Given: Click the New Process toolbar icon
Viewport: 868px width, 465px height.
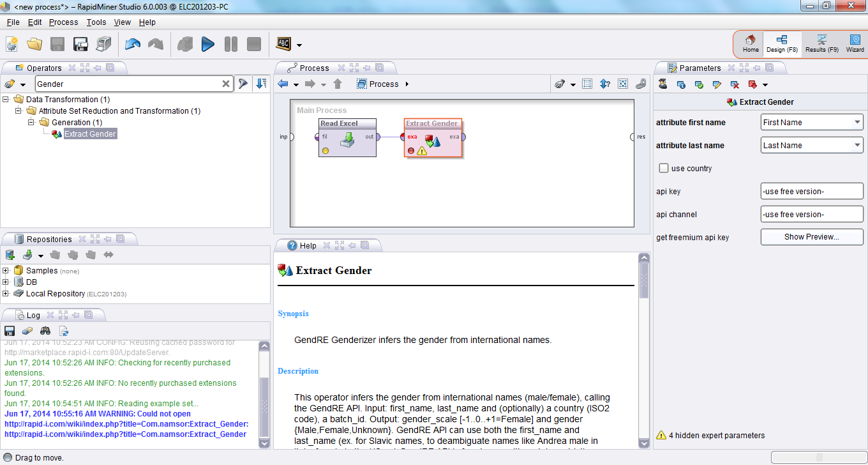Looking at the screenshot, I should coord(12,44).
